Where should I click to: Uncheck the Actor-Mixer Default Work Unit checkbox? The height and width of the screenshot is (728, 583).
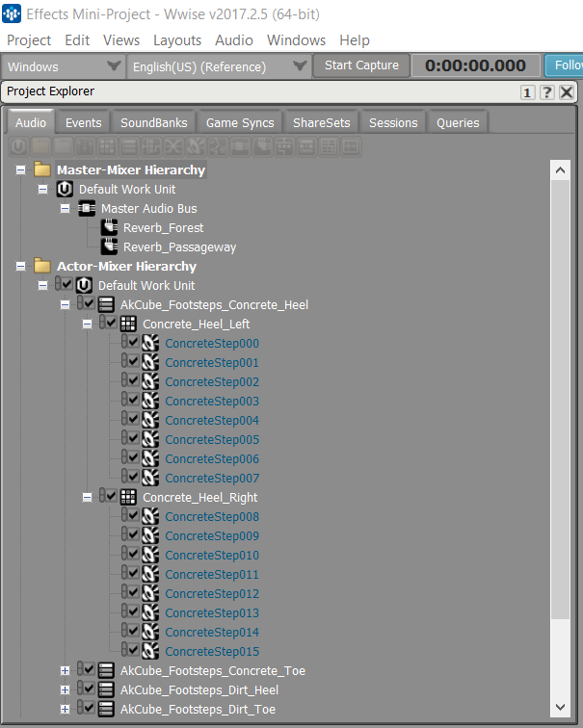[x=67, y=283]
